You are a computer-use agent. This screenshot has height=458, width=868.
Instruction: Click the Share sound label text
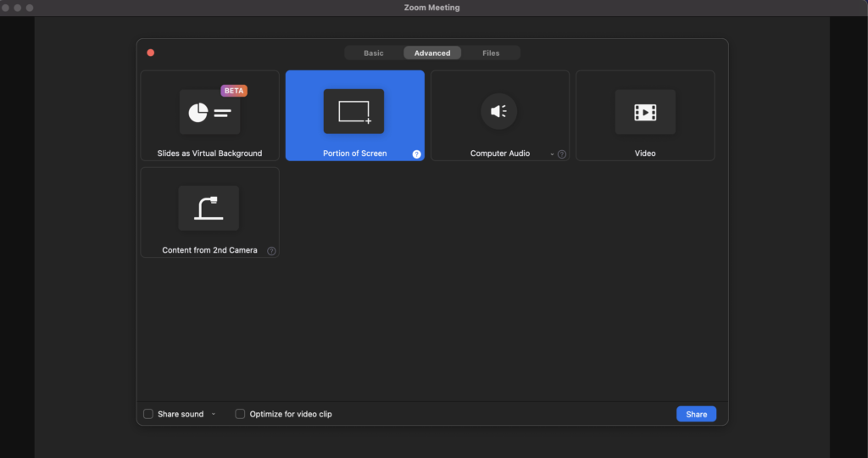181,414
